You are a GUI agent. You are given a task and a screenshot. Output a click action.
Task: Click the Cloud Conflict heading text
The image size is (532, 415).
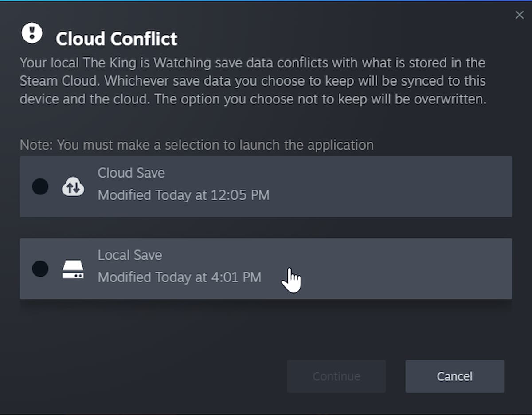pyautogui.click(x=117, y=39)
